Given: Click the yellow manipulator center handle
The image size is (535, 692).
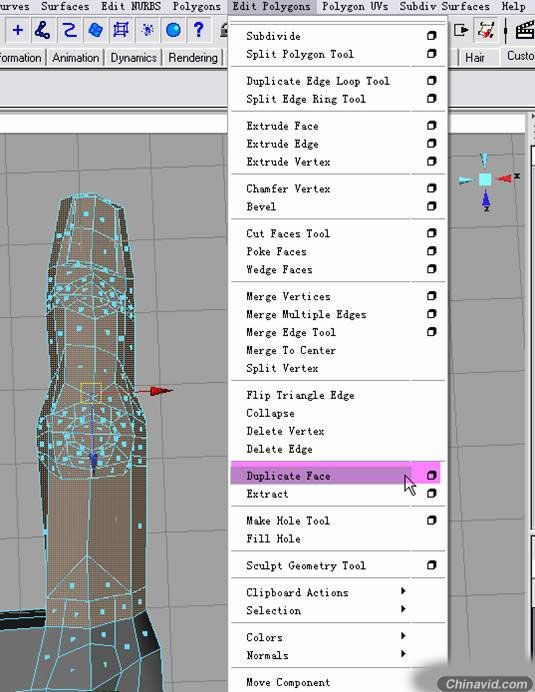Looking at the screenshot, I should (91, 394).
